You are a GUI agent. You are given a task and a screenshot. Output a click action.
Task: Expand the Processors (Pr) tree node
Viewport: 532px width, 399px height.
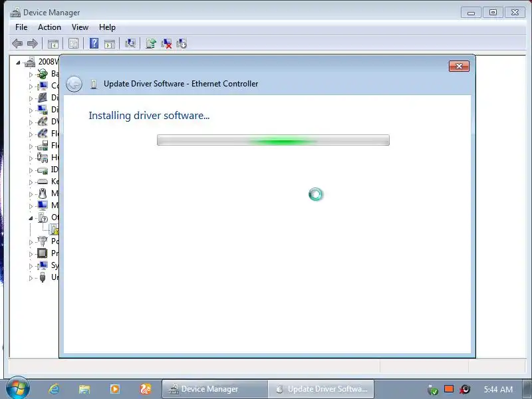pos(31,254)
